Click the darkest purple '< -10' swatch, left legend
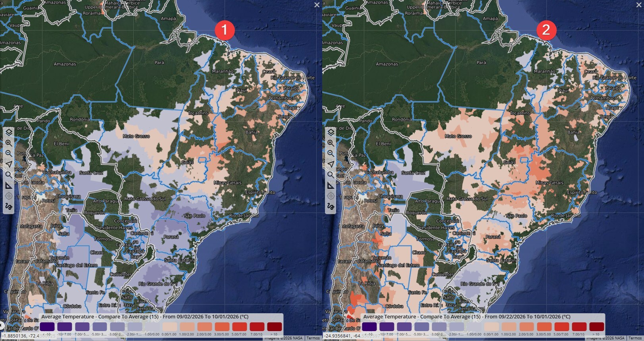This screenshot has height=341, width=644. pyautogui.click(x=47, y=327)
